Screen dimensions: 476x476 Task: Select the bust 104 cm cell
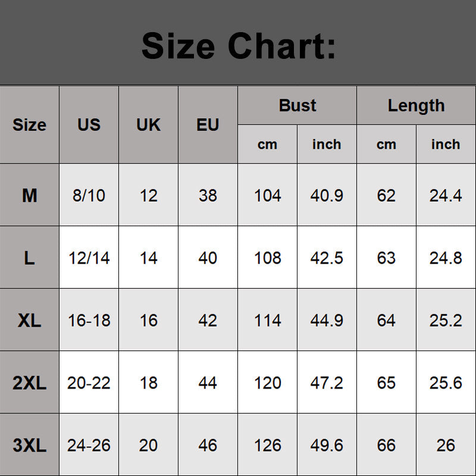click(267, 195)
